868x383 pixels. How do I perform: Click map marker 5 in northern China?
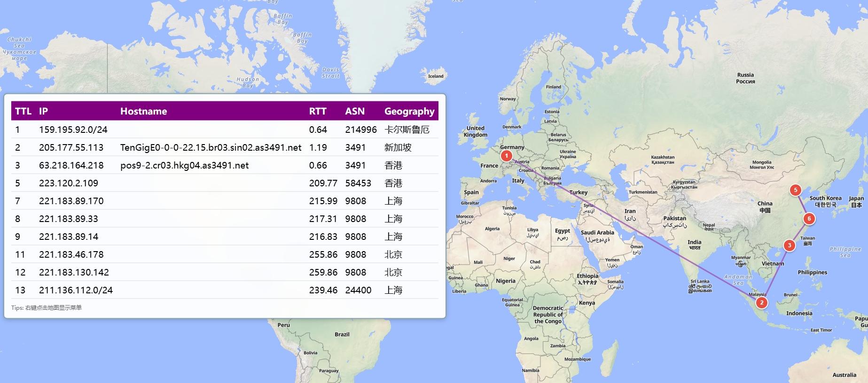pyautogui.click(x=795, y=190)
